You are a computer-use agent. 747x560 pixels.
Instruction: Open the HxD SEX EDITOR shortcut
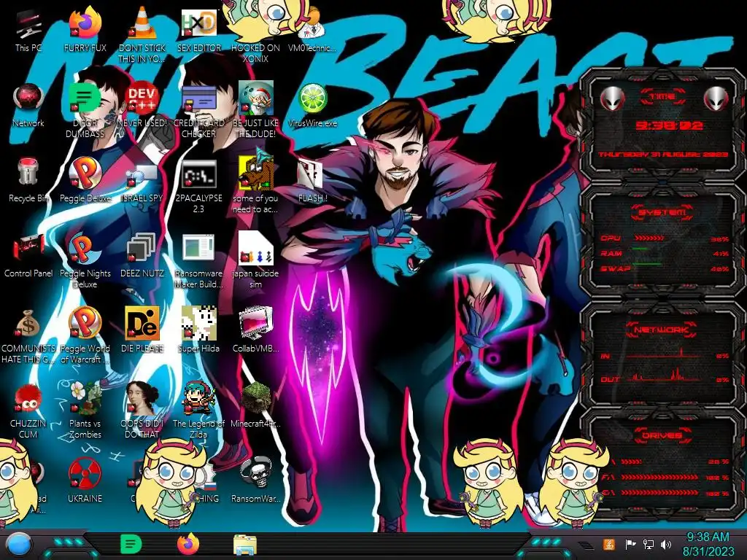[198, 31]
